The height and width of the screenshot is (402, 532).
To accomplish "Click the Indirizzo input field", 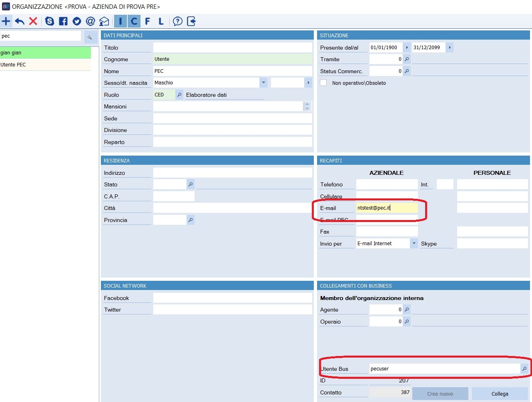I will pyautogui.click(x=233, y=173).
